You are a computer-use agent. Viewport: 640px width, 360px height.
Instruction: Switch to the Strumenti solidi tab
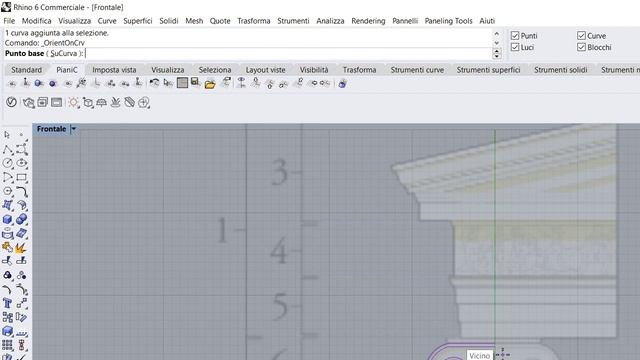coord(561,70)
